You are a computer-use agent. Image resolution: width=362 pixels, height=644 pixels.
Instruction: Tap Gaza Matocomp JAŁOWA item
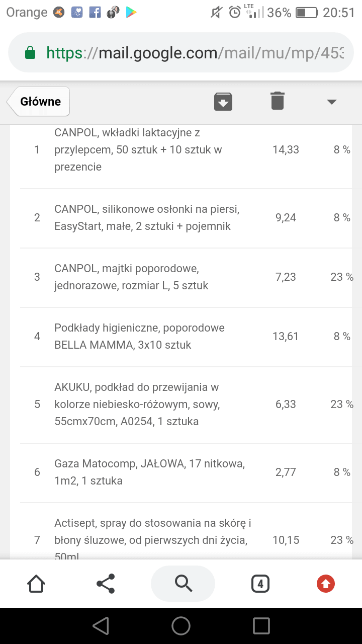tap(149, 472)
